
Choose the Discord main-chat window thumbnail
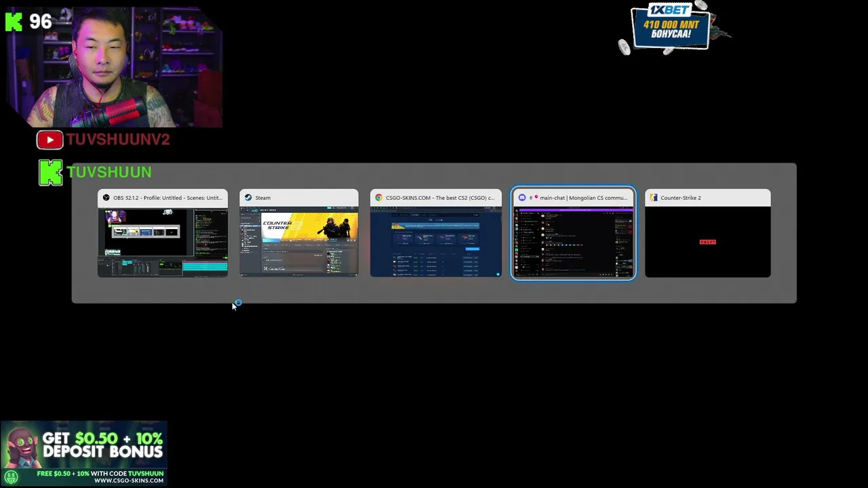574,233
